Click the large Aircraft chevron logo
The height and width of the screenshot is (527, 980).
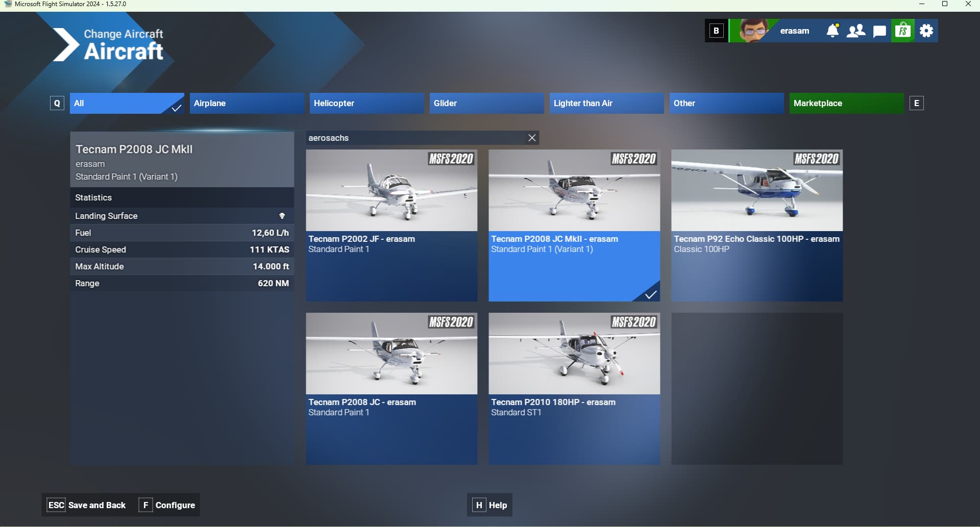[x=66, y=44]
